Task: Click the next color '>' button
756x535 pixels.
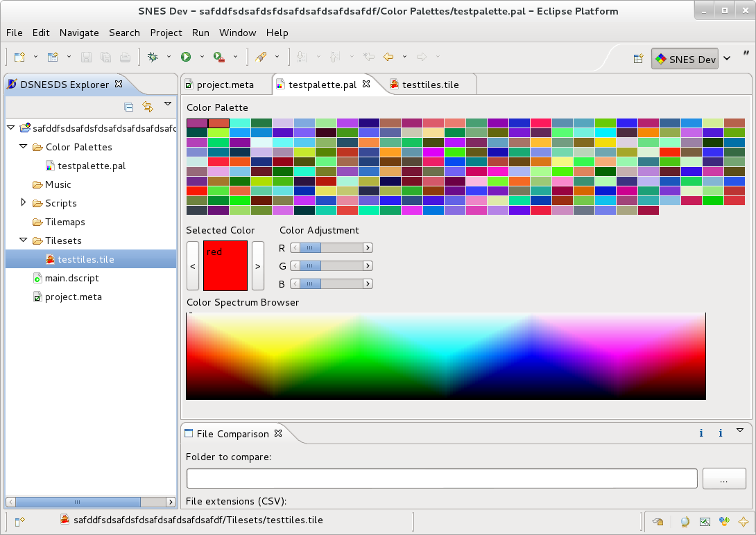Action: click(x=257, y=265)
